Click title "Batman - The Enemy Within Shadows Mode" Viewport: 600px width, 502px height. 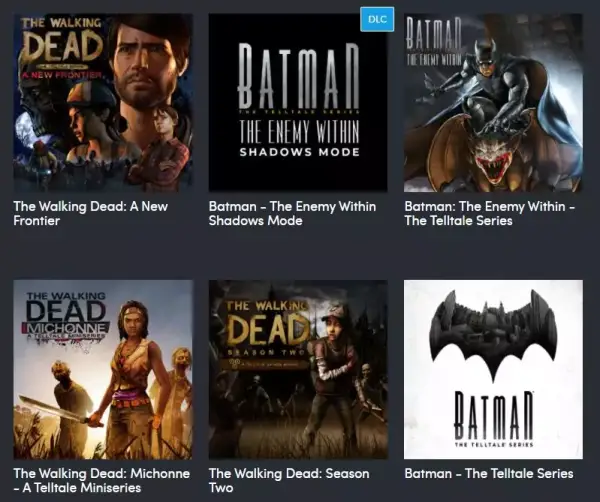[x=292, y=214]
